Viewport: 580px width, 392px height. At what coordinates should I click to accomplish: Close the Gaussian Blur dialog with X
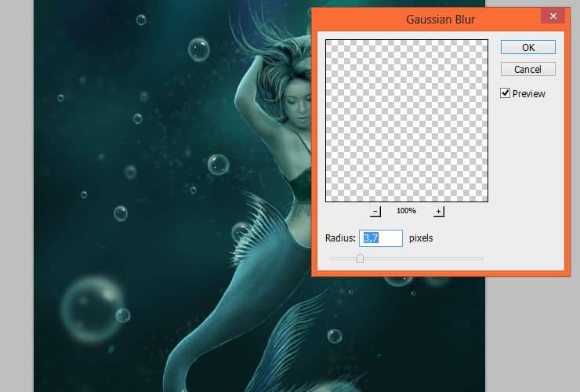coord(553,16)
